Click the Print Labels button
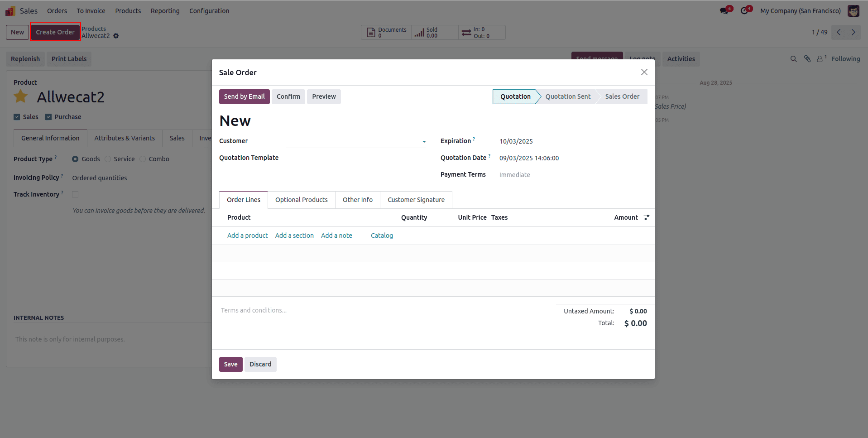 coord(69,59)
